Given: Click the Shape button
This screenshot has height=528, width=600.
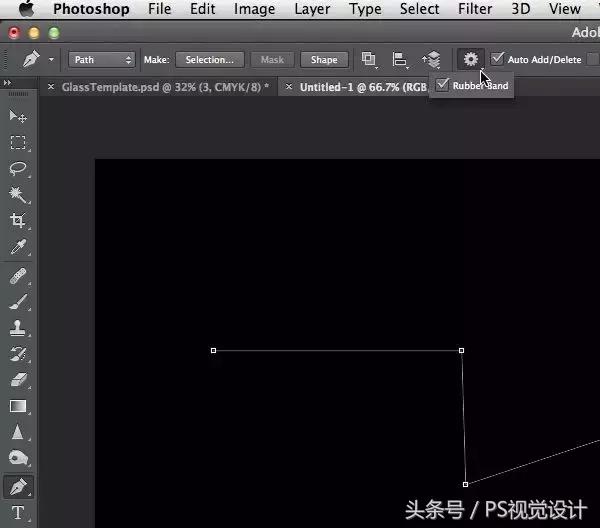Looking at the screenshot, I should point(324,60).
